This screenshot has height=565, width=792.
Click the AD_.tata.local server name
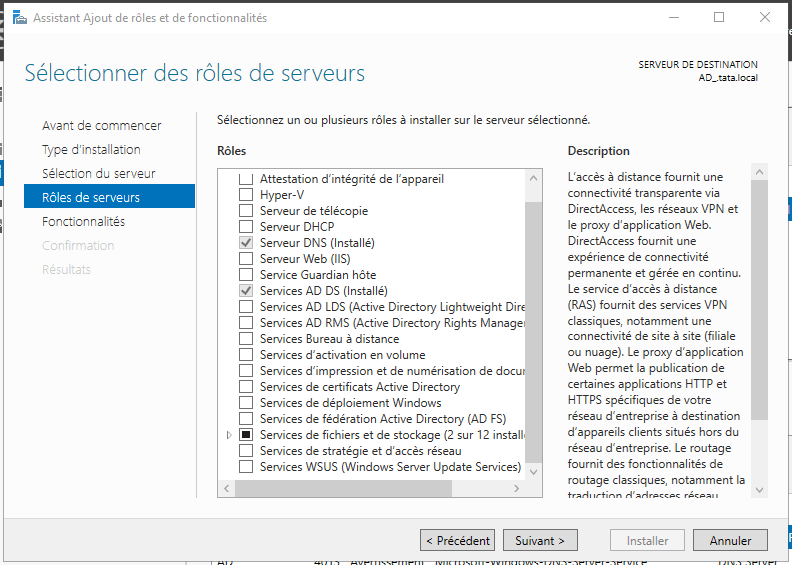click(x=728, y=78)
